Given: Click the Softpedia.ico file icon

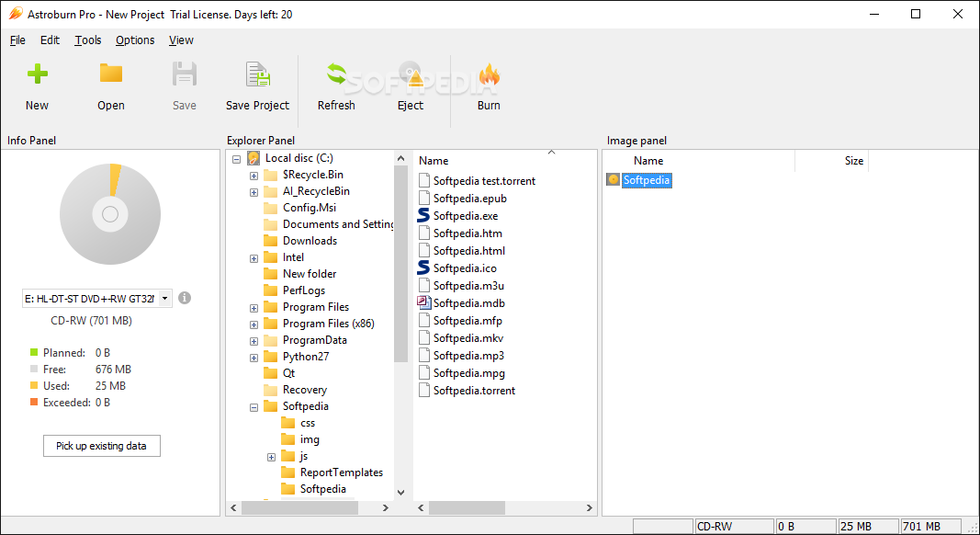Looking at the screenshot, I should coord(423,267).
